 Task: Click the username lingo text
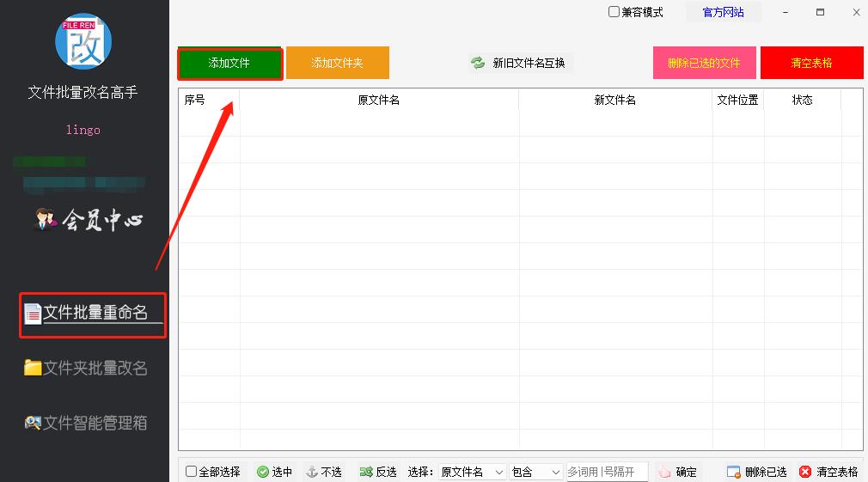pyautogui.click(x=83, y=130)
